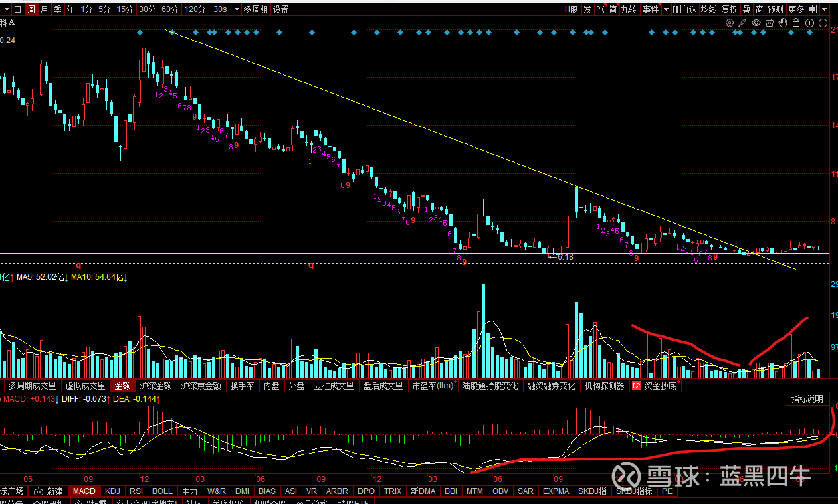Select the 换手率 volume tab
Viewport: 838px width, 504px height.
[242, 385]
